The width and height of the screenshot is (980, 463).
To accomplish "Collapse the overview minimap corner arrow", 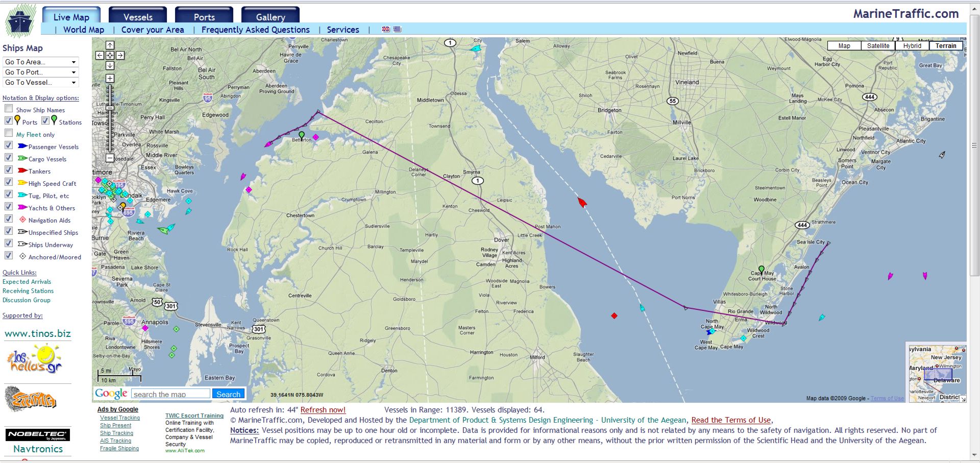I will pyautogui.click(x=963, y=399).
